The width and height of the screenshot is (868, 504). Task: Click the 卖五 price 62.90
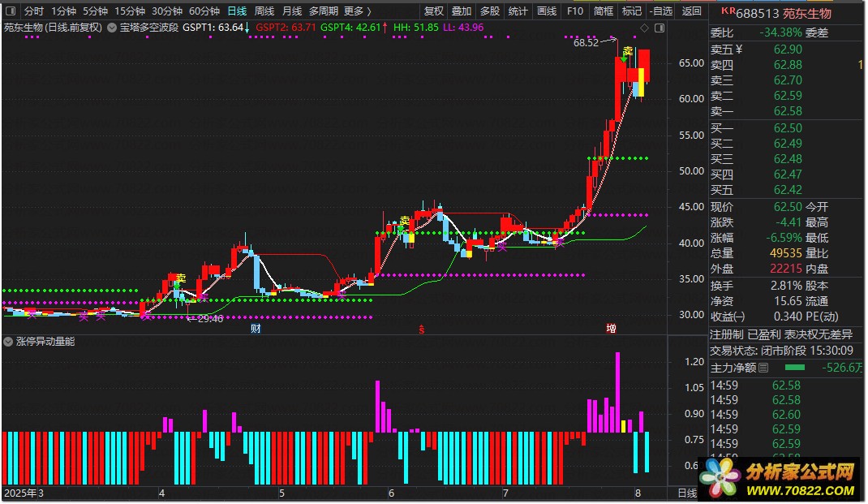coord(788,50)
